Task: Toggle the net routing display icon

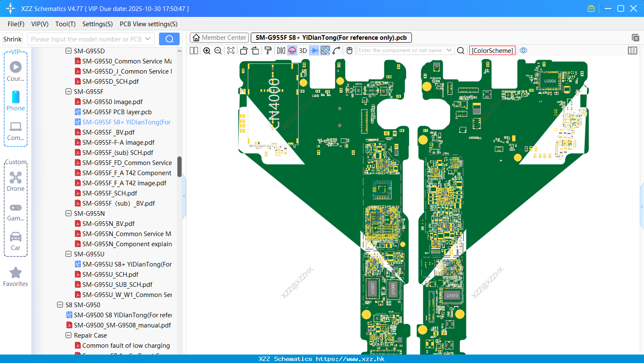Action: pos(325,50)
